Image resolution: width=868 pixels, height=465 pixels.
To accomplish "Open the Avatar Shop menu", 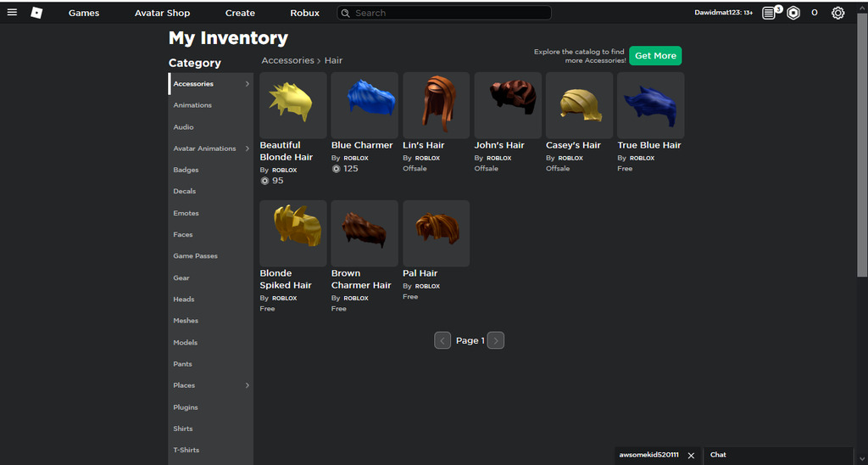I will pos(162,13).
